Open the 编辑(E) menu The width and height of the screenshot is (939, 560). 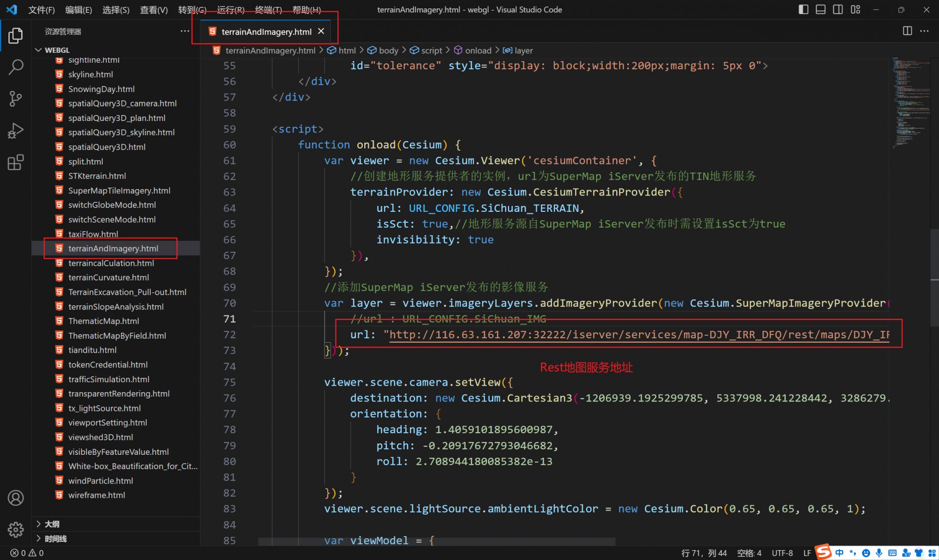coord(79,9)
